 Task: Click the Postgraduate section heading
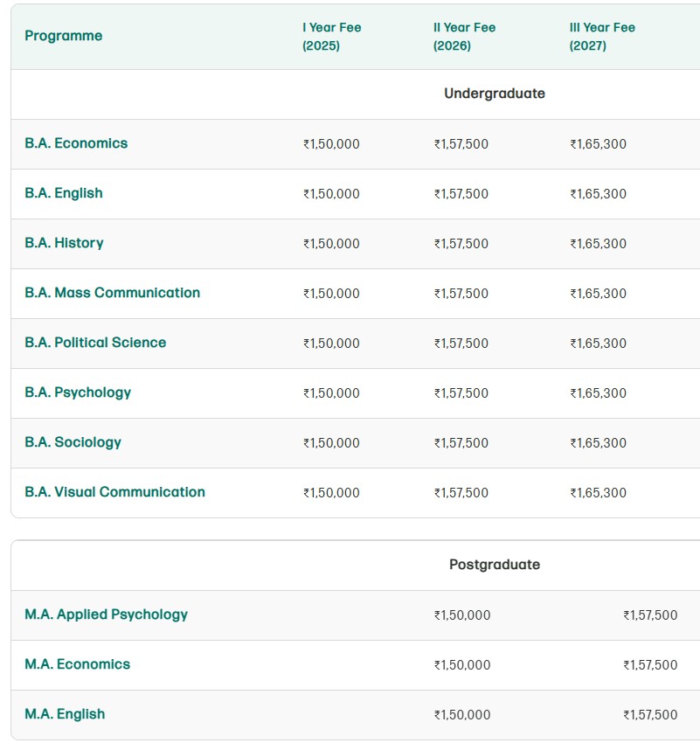point(494,565)
